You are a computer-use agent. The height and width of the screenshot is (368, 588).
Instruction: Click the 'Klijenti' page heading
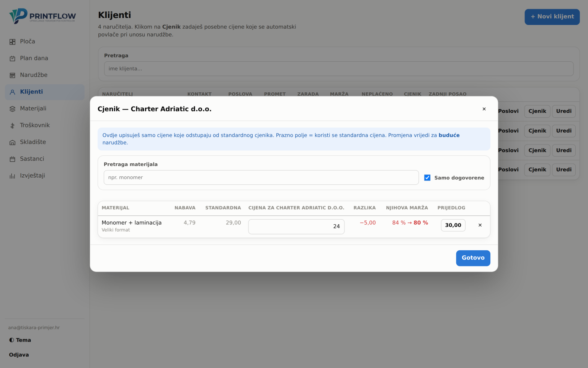tap(114, 15)
